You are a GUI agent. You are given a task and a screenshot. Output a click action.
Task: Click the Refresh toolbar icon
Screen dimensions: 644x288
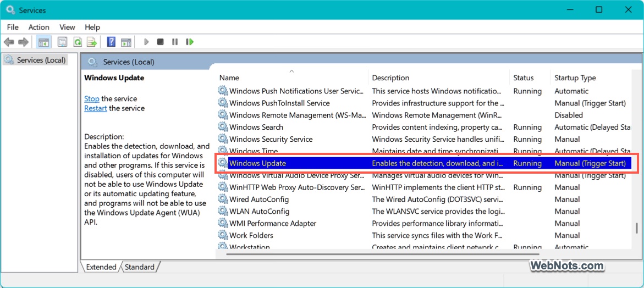(x=77, y=42)
